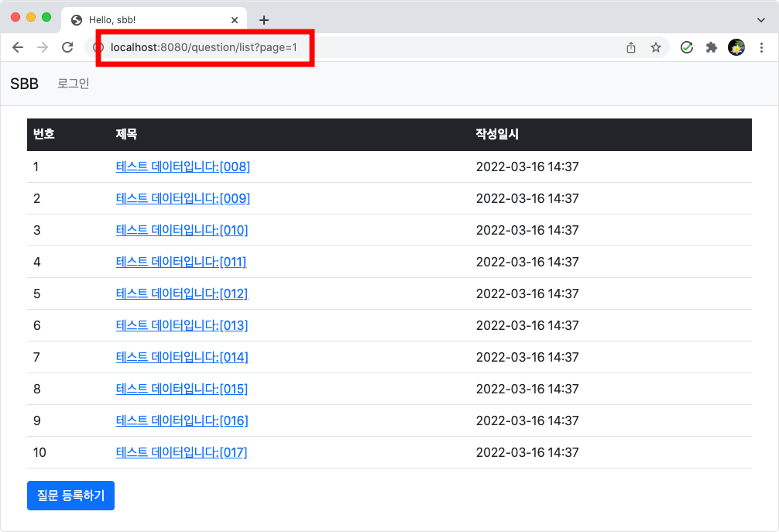Screen dimensions: 779x532
Task: Open question 테스트 데이터입니다:[016]
Action: (182, 420)
